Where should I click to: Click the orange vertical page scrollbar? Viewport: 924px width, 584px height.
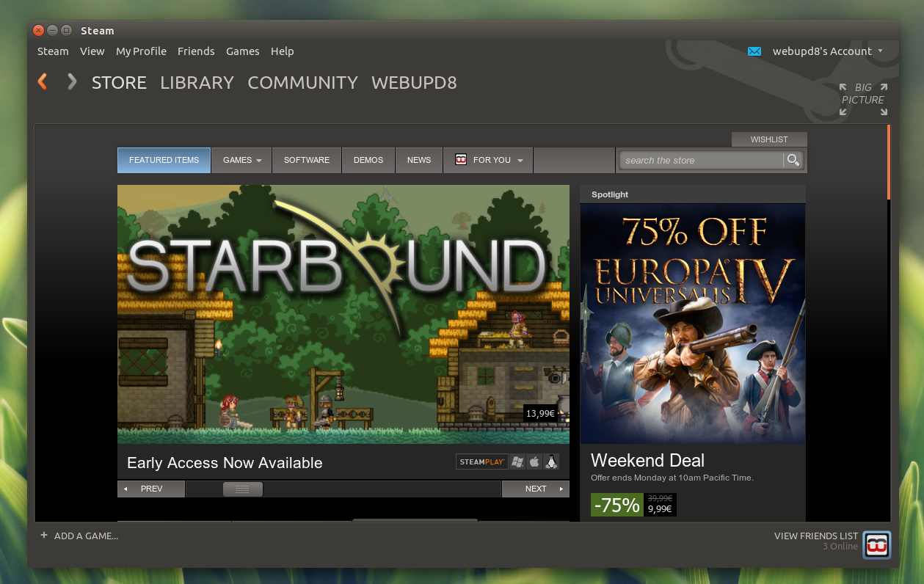889,162
